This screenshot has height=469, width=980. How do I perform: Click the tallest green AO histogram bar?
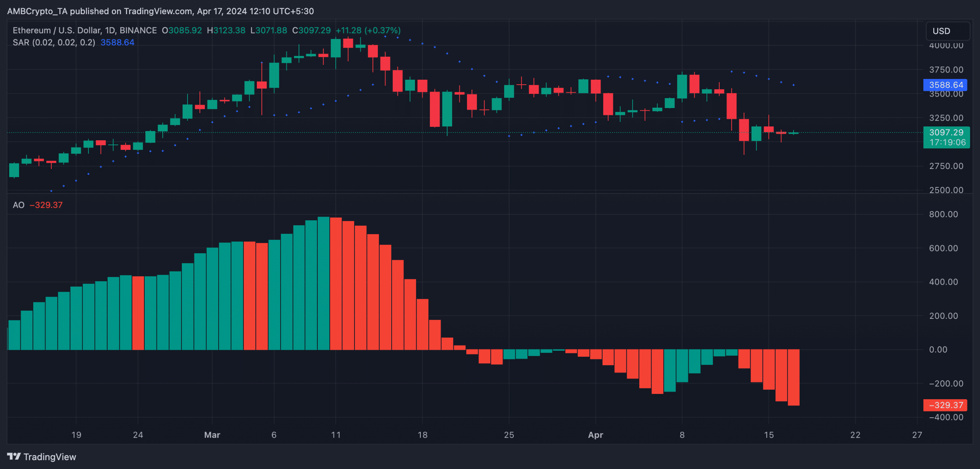pos(323,283)
